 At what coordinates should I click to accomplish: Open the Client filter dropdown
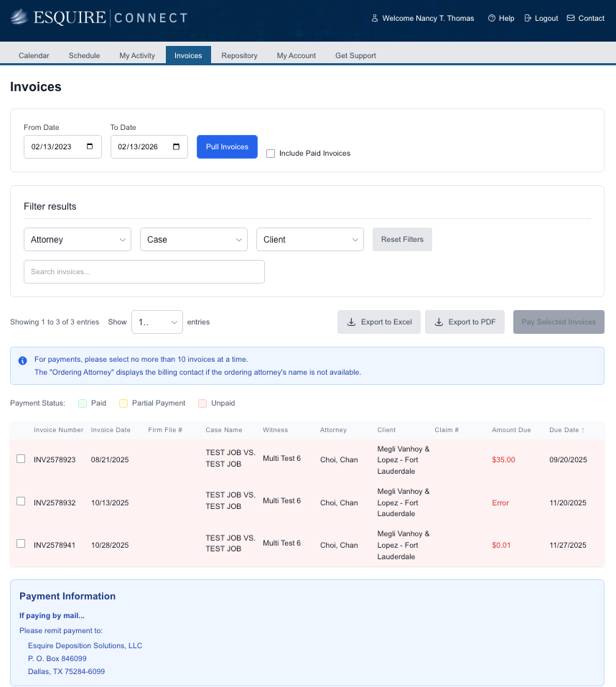tap(310, 239)
